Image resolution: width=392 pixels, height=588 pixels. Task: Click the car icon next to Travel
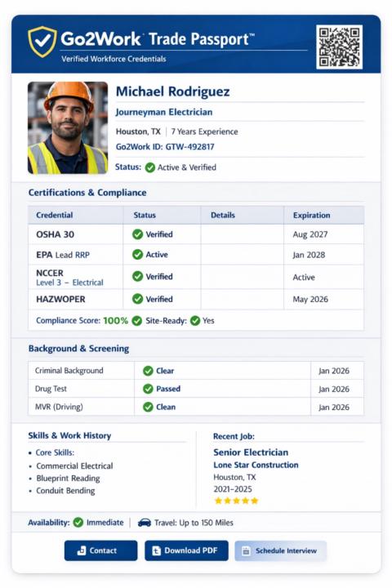[x=145, y=523]
